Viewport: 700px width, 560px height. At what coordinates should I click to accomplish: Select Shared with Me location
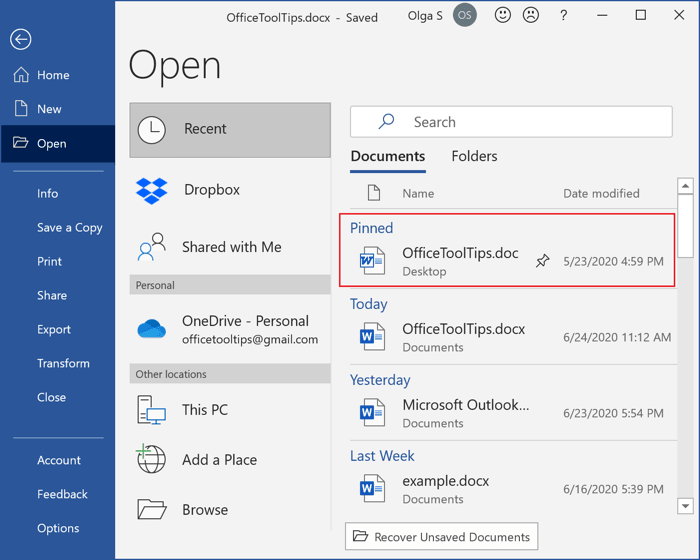[230, 247]
